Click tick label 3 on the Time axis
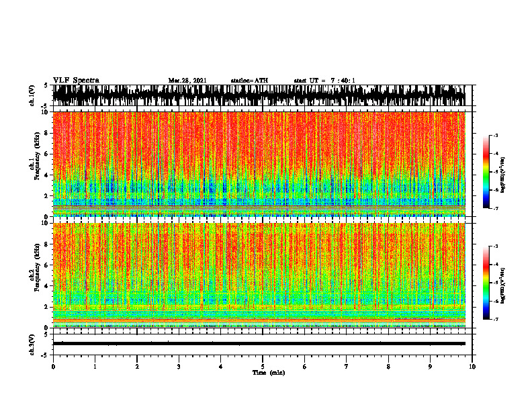 (x=179, y=367)
